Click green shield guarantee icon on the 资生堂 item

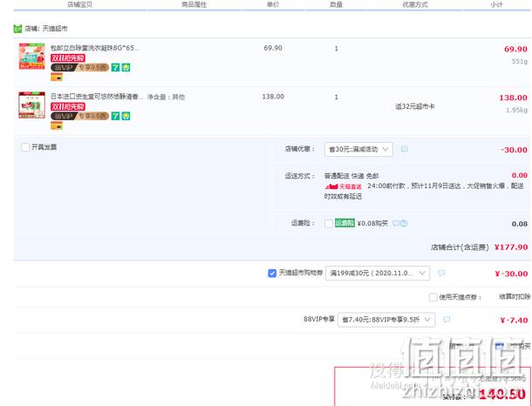[x=126, y=116]
